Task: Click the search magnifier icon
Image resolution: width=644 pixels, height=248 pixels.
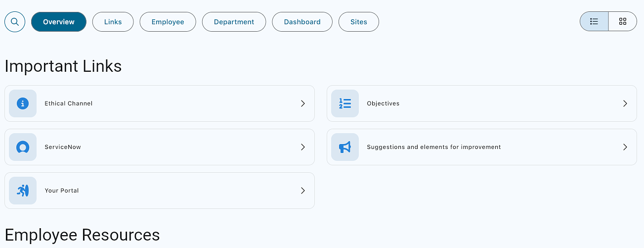Action: pos(15,22)
